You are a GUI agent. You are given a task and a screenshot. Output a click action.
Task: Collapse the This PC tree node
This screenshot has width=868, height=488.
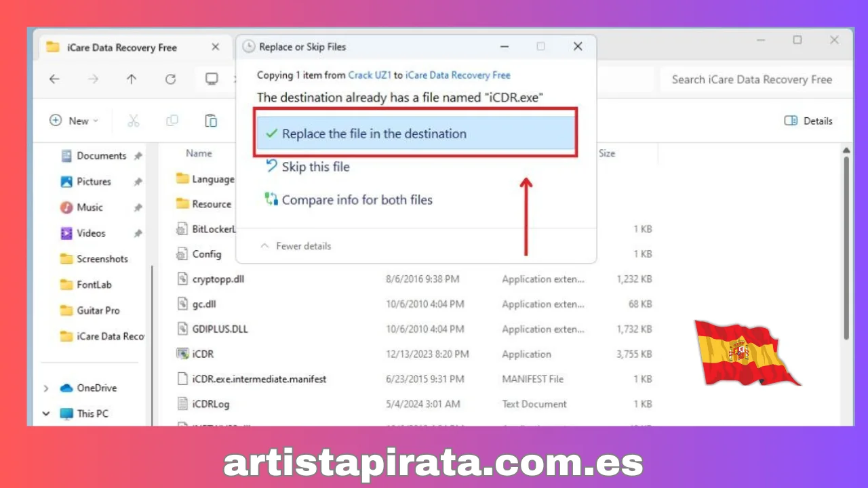pos(46,413)
